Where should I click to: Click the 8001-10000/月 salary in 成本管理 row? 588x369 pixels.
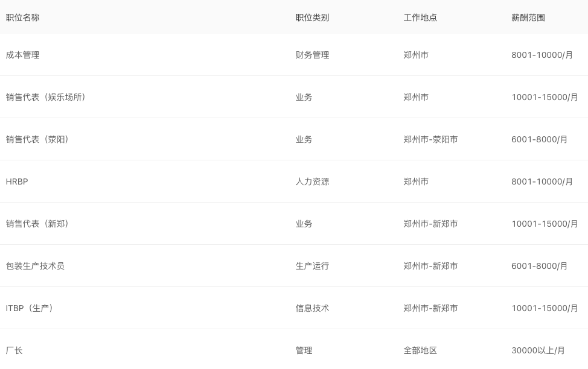coord(542,55)
